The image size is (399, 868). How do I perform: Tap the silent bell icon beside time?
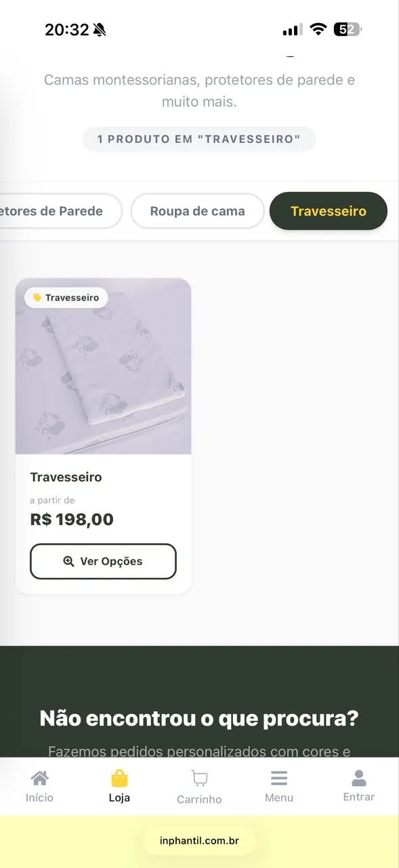(100, 30)
